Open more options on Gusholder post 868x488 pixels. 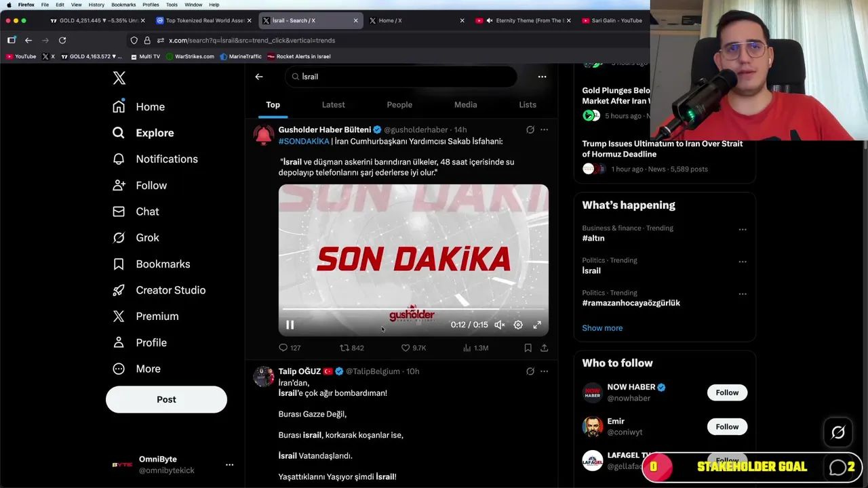coord(544,129)
